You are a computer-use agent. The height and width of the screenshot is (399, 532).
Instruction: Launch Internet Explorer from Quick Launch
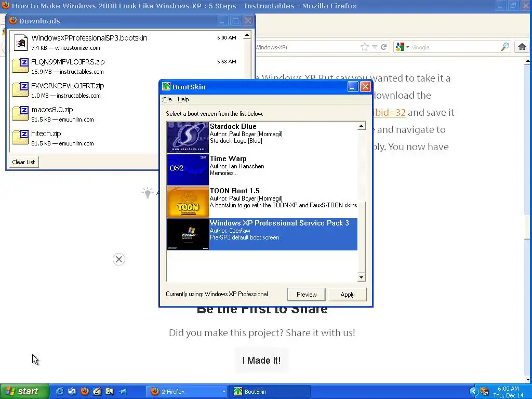click(x=59, y=392)
